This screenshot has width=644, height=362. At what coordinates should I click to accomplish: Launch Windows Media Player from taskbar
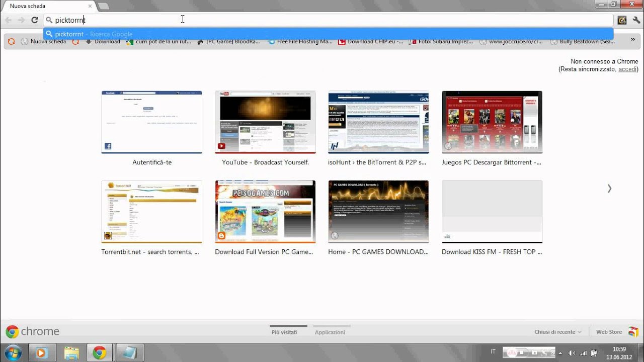click(x=41, y=353)
